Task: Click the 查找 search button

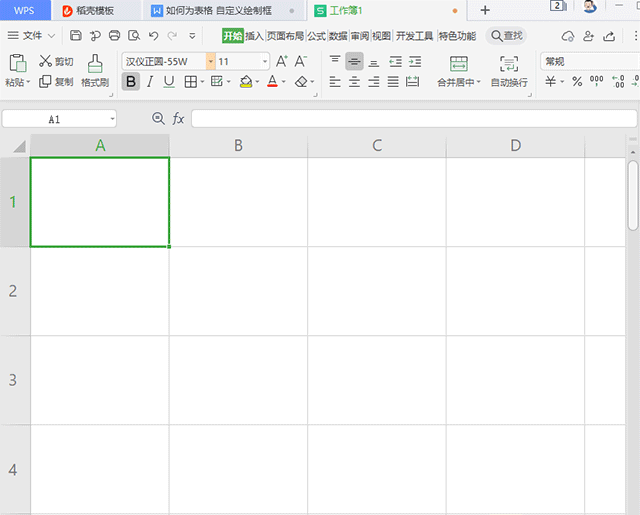Action: pos(506,36)
